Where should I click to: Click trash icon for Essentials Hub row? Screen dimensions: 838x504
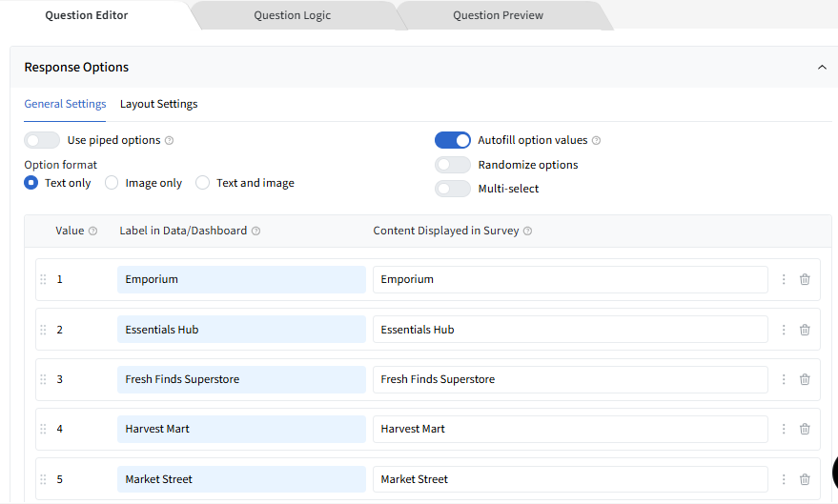pos(805,330)
